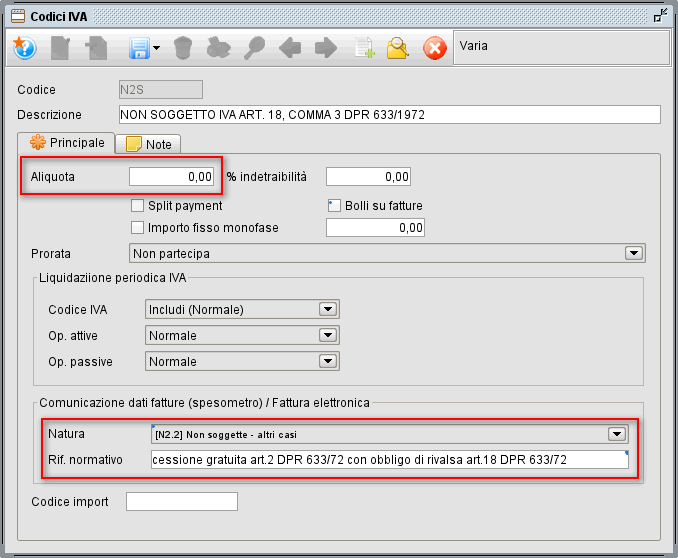This screenshot has width=678, height=558.
Task: Click the Varia status text box
Action: click(x=561, y=48)
